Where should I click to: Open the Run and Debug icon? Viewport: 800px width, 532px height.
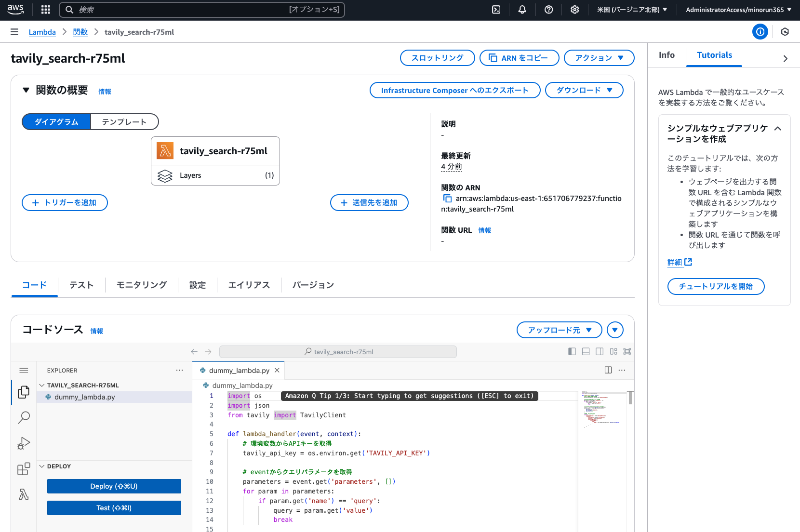click(24, 443)
